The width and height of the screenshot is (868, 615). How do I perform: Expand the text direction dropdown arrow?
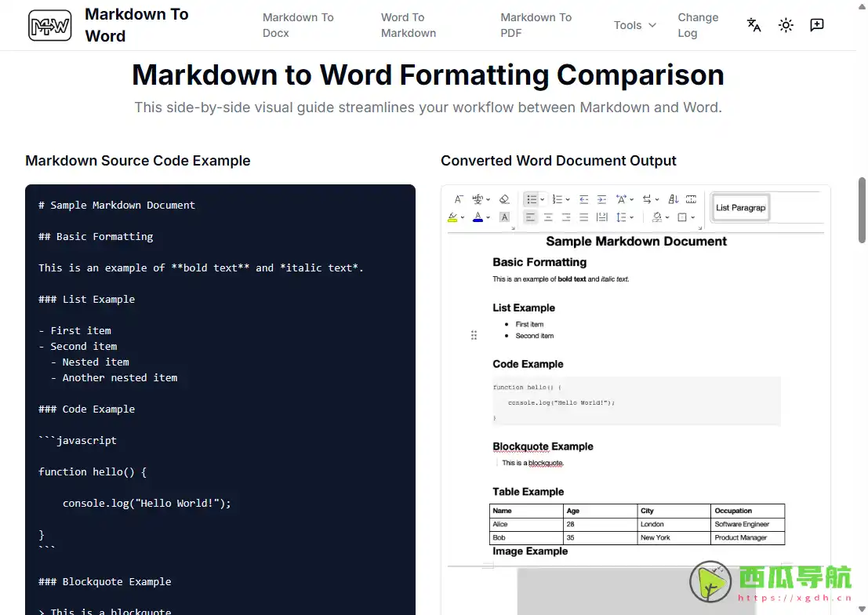[x=657, y=199]
